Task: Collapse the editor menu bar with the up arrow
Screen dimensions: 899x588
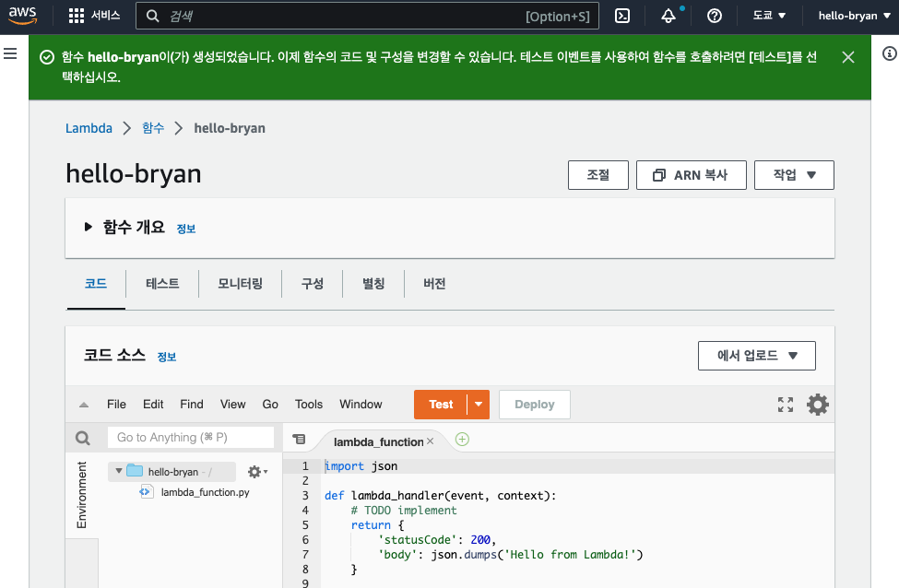Action: pyautogui.click(x=84, y=405)
